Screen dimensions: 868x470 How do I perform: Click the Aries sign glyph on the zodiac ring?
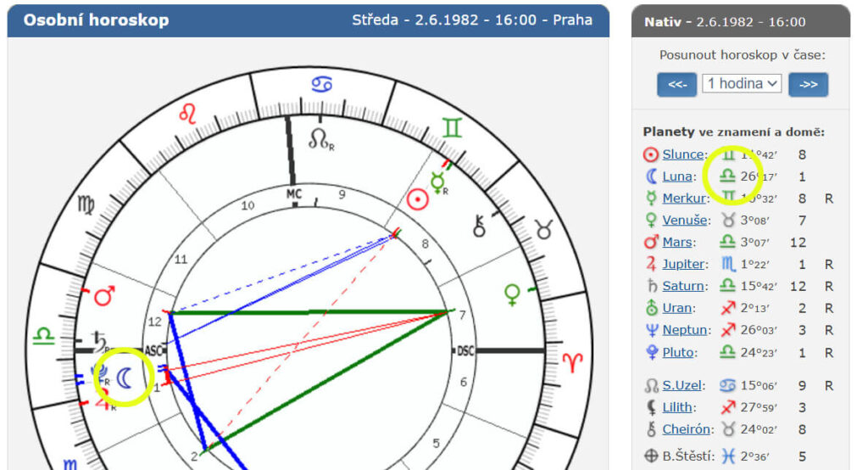pyautogui.click(x=573, y=361)
